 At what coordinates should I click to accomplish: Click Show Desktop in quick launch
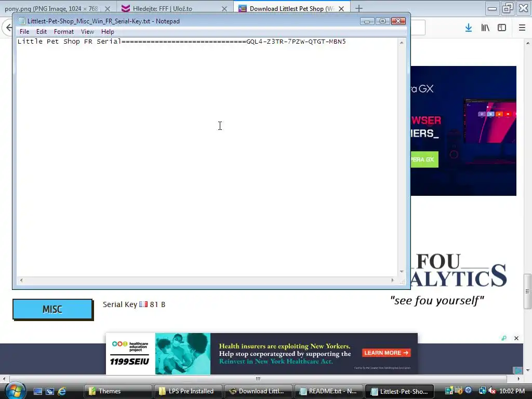(x=37, y=391)
